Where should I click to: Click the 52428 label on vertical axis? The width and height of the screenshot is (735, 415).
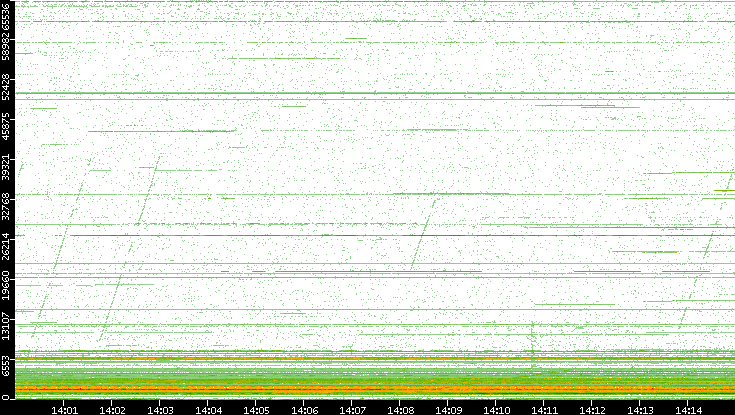point(7,87)
